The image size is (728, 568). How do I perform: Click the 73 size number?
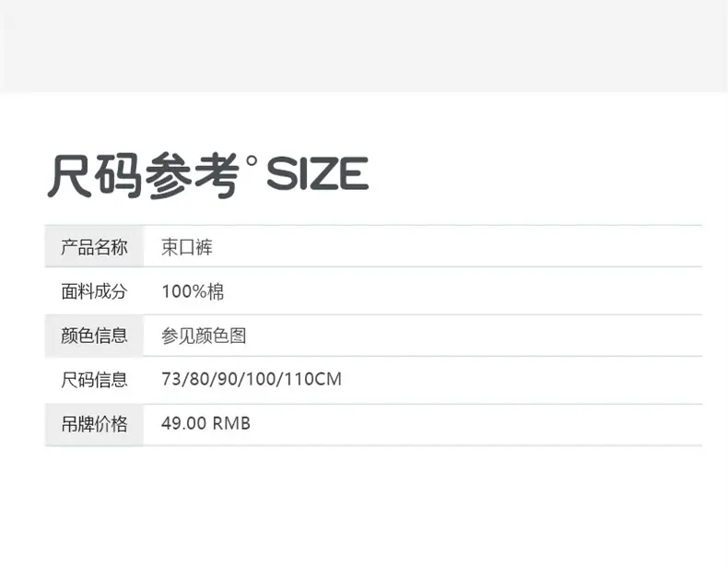(170, 379)
